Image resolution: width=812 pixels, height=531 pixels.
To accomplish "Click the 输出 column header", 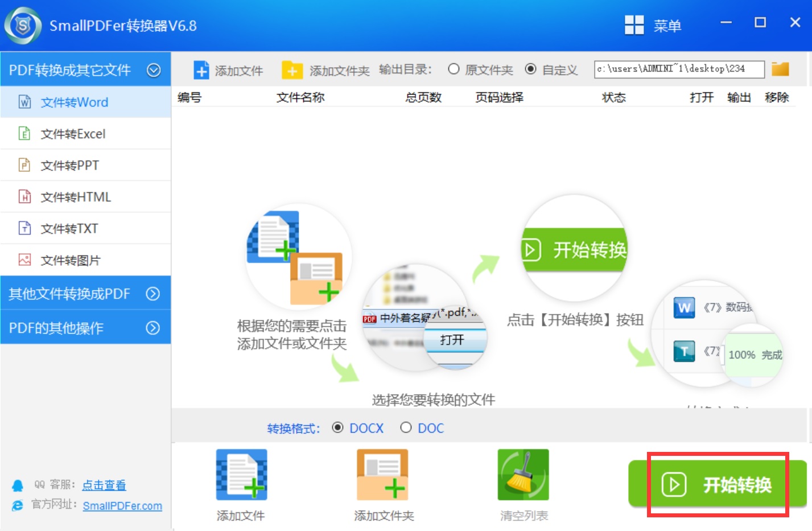I will (x=739, y=97).
